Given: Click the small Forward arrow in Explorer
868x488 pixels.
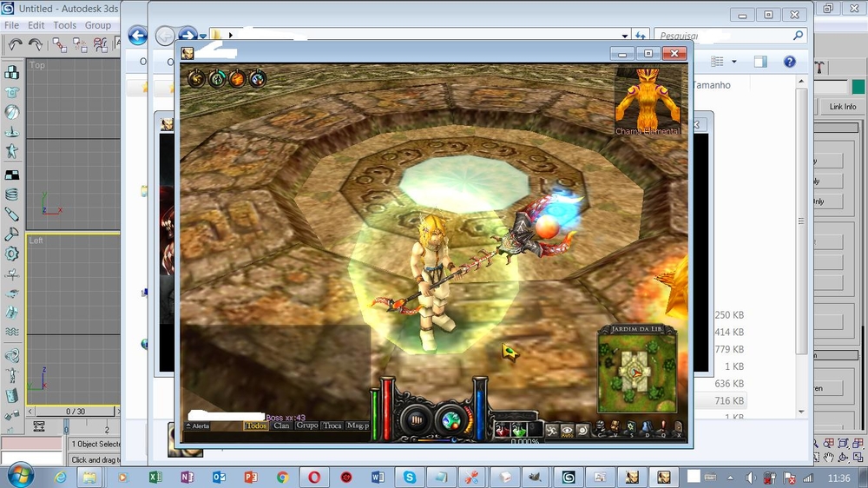Looking at the screenshot, I should [x=187, y=35].
